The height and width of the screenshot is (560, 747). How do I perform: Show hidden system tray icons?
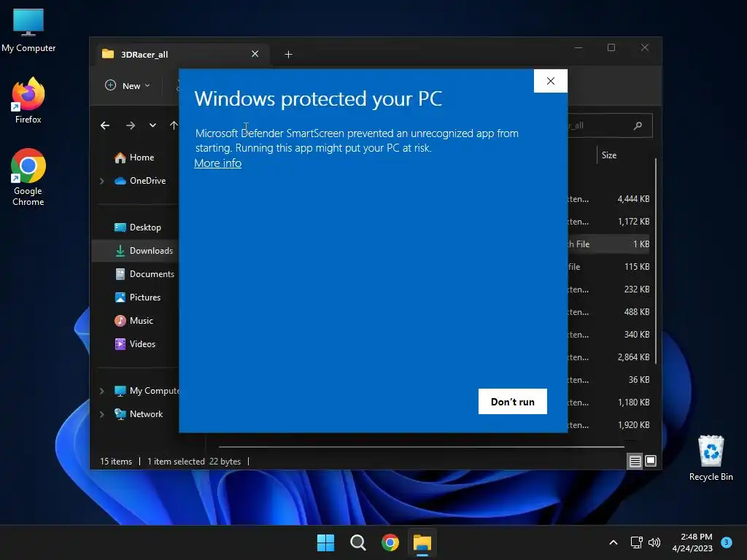[x=613, y=542]
